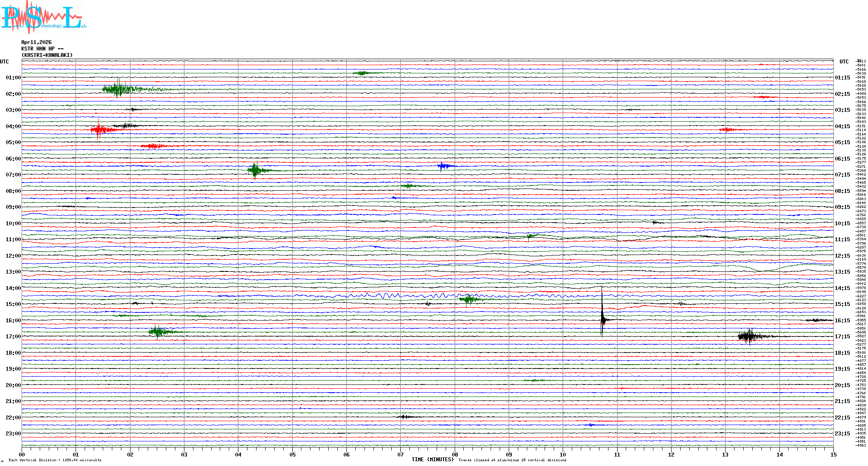Image resolution: width=868 pixels, height=466 pixels.
Task: Click the right UTC header label
Action: click(844, 62)
